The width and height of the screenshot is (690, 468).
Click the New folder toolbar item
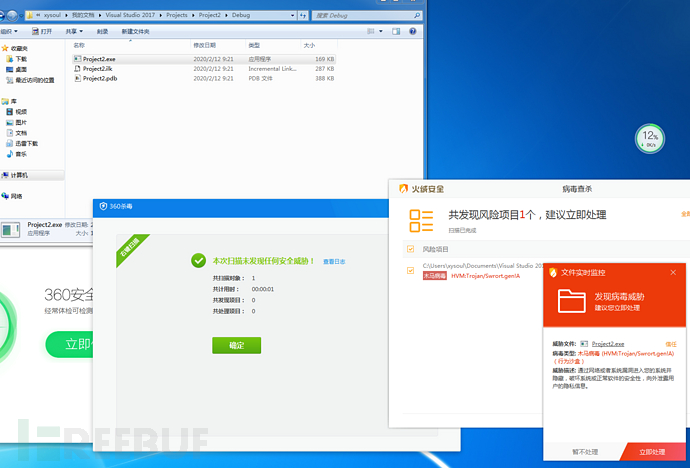(136, 31)
